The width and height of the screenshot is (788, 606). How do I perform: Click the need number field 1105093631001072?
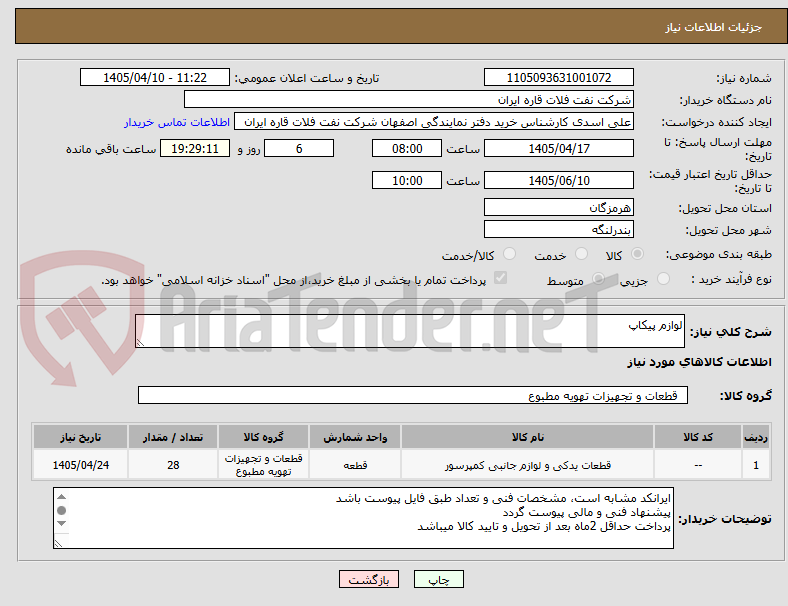(558, 77)
